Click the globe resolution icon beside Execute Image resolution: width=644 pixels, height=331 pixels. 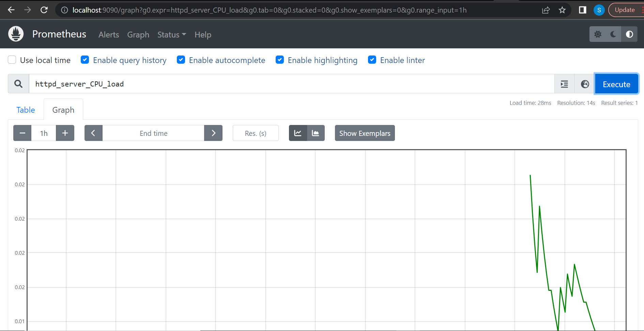(x=584, y=84)
